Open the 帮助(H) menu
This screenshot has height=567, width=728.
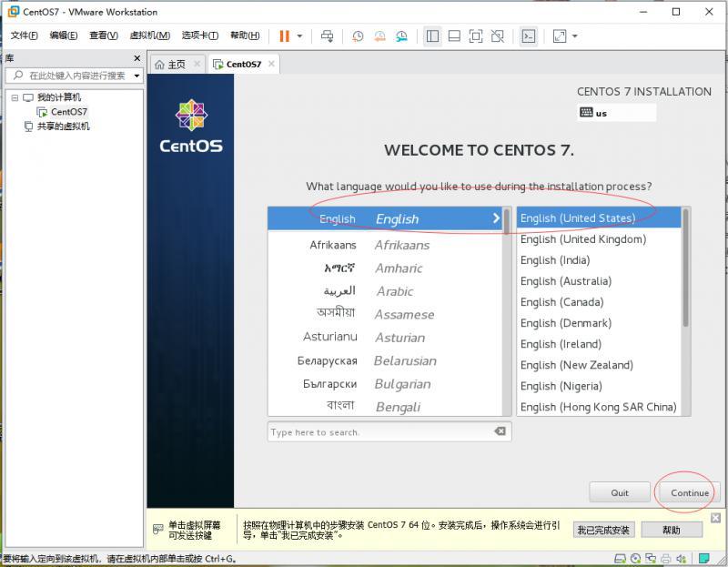245,35
